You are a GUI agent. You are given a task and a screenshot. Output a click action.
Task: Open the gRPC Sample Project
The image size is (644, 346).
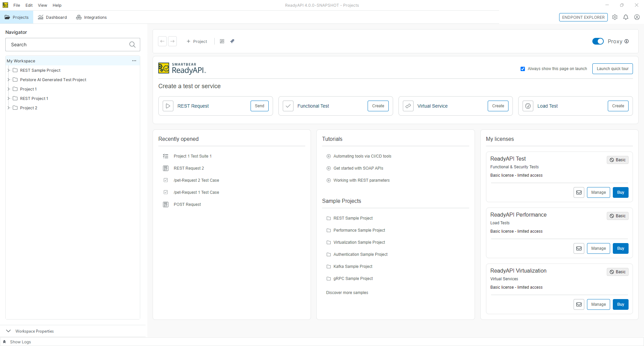pos(353,279)
